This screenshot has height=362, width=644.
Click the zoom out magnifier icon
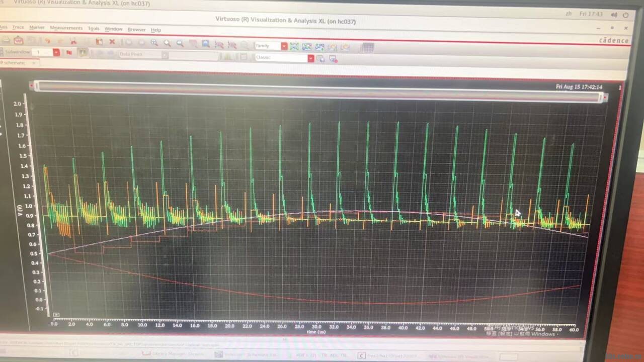pos(180,44)
